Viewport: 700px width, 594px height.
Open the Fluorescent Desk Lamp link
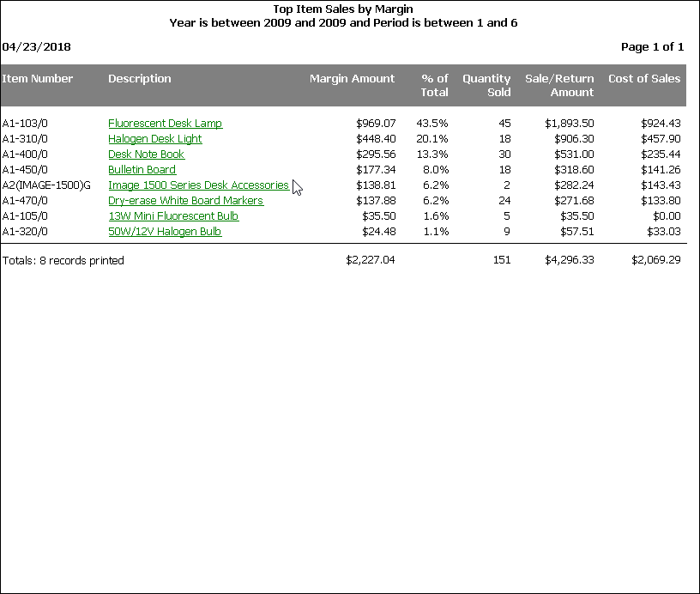[166, 124]
